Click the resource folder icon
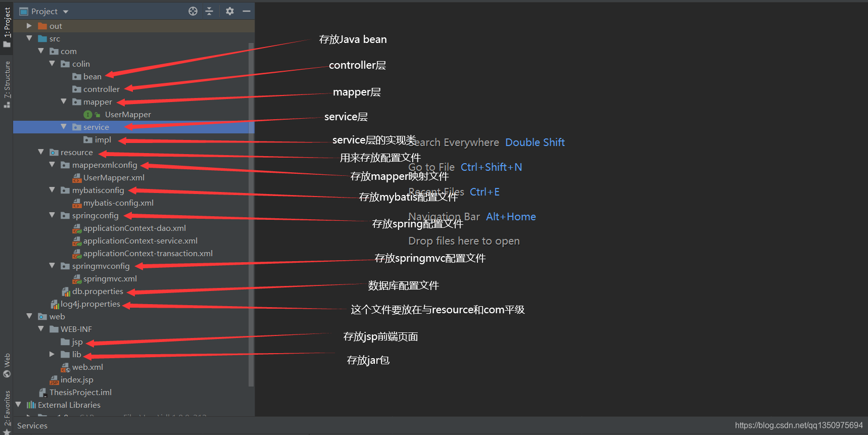Viewport: 868px width, 435px height. (54, 152)
